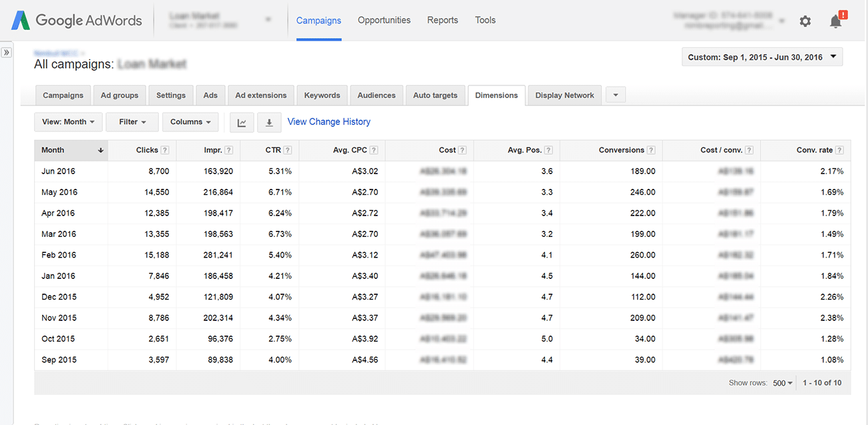The image size is (868, 425).
Task: Open help for the Avg. Pos. column
Action: [x=549, y=150]
